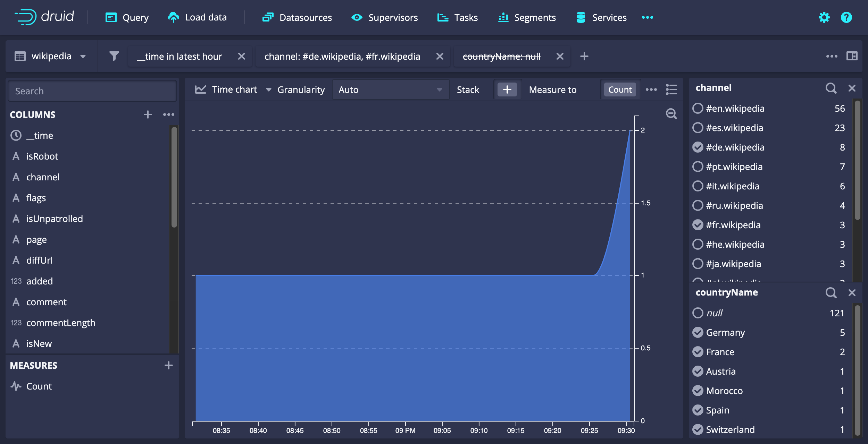Screen dimensions: 868x444
Task: Toggle the side panel layout icon
Action: tap(852, 56)
